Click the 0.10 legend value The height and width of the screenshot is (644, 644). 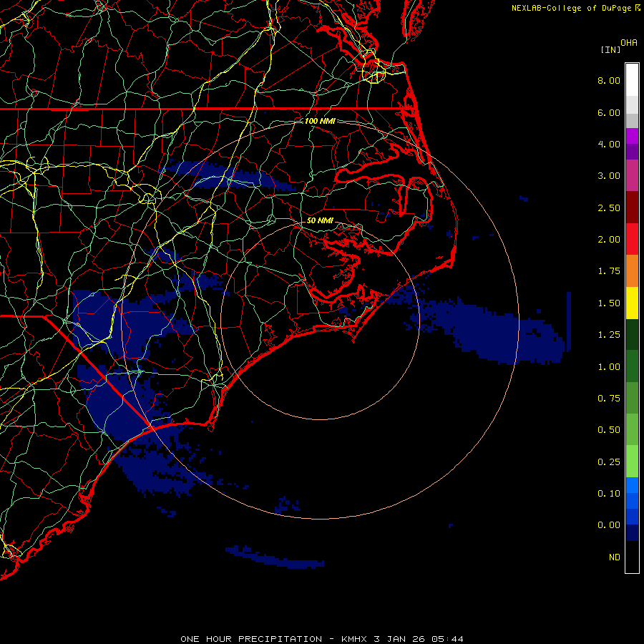point(609,494)
